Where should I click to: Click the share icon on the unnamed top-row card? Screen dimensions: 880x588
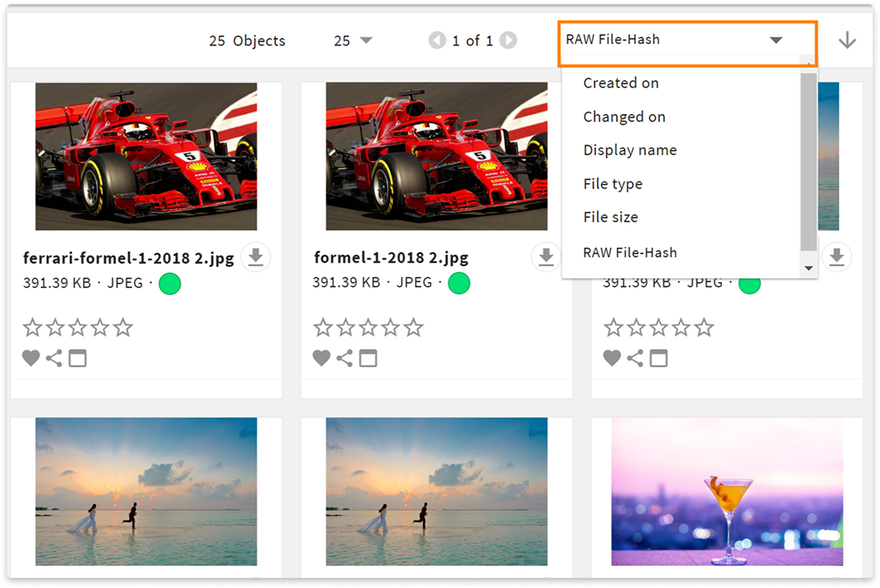pos(635,358)
